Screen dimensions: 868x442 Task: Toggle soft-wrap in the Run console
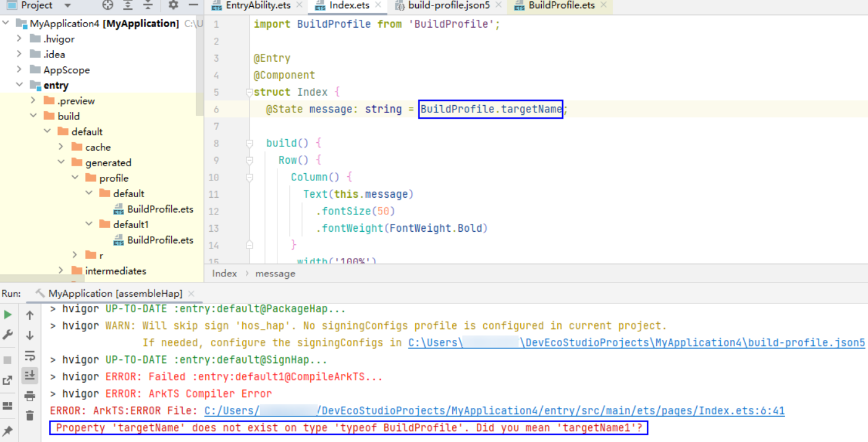click(x=29, y=355)
